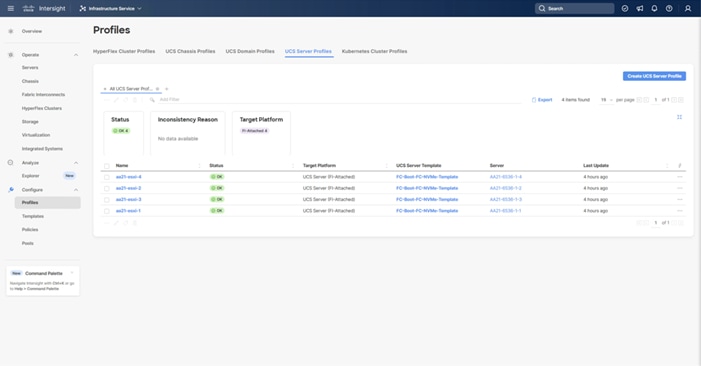Viewport: 701px width, 366px height.
Task: Collapse the summary widgets icon
Action: tap(679, 117)
